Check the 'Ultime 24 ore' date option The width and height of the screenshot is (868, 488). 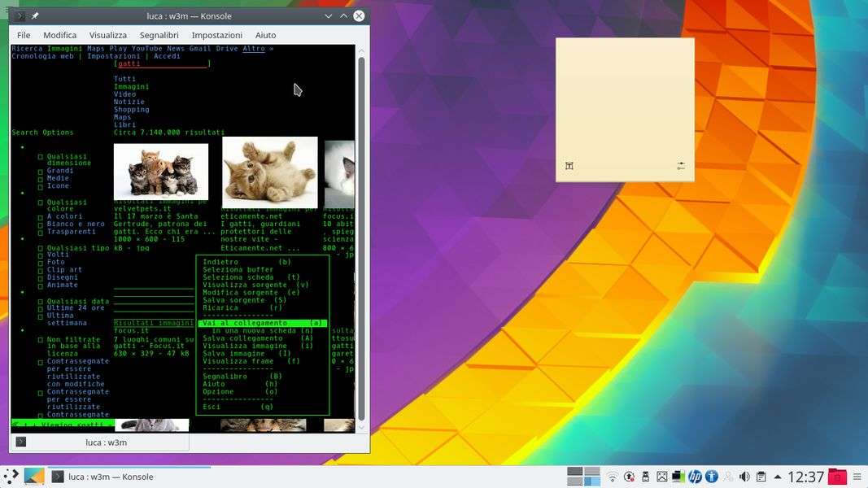tap(41, 308)
